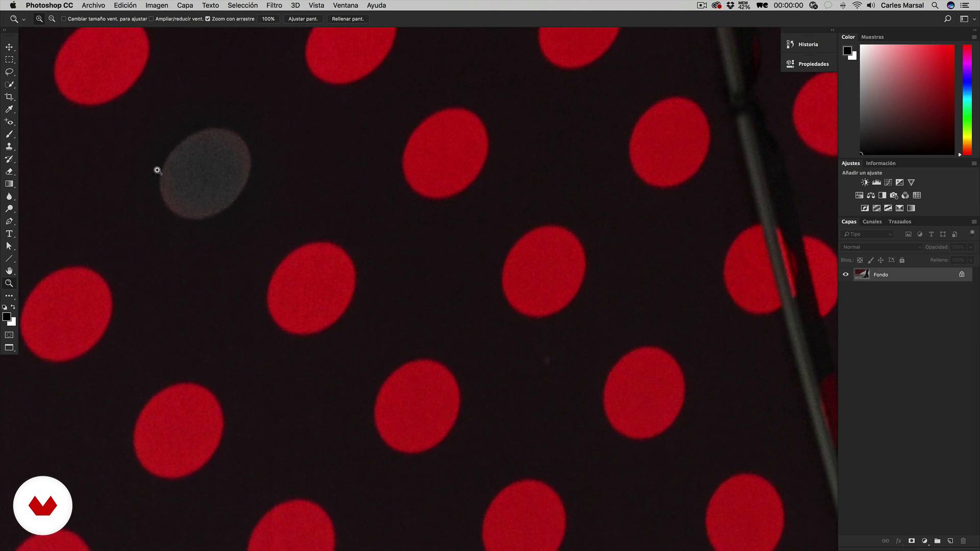Open the Relleno dropdown arrow
Image resolution: width=980 pixels, height=551 pixels.
[x=970, y=260]
